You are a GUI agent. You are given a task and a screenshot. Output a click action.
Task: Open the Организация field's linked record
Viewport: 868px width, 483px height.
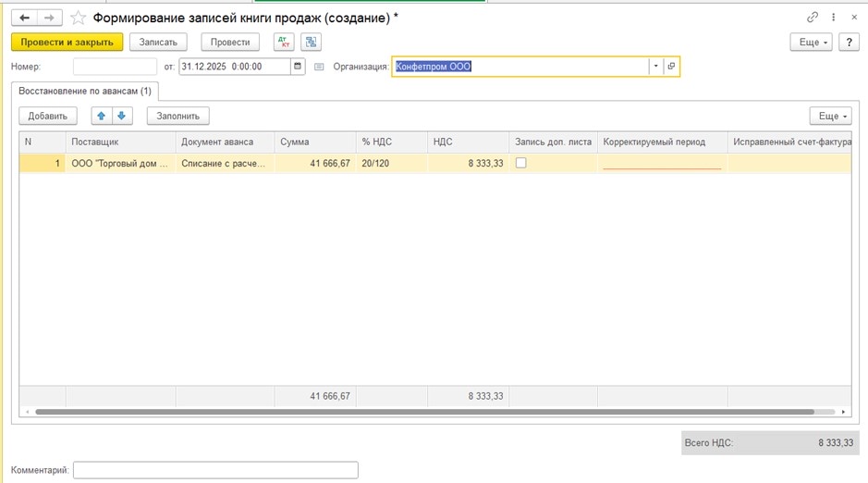pos(672,67)
